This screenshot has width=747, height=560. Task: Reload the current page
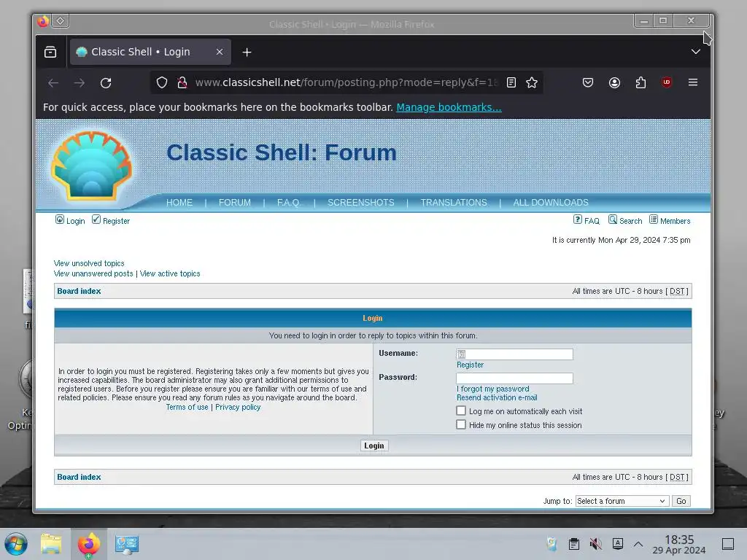(x=106, y=83)
